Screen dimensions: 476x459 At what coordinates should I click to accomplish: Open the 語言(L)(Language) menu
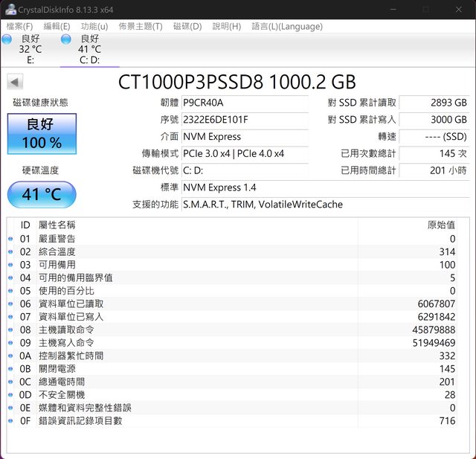coord(287,26)
